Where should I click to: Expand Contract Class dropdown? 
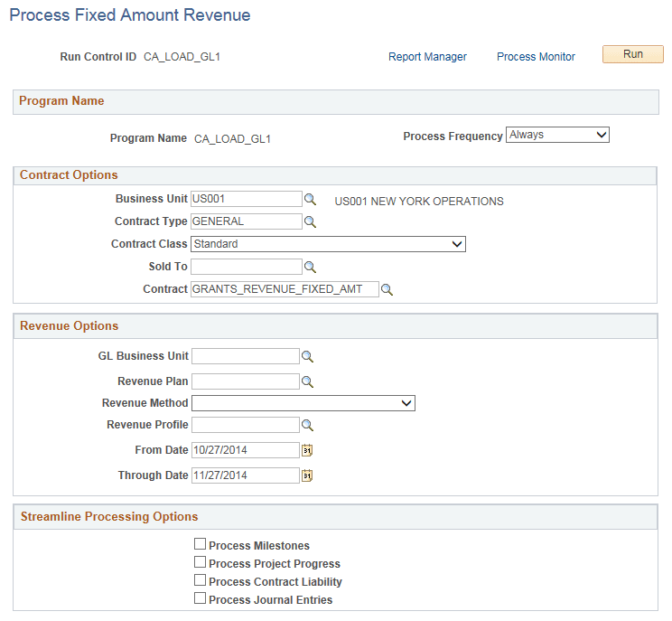pyautogui.click(x=328, y=244)
